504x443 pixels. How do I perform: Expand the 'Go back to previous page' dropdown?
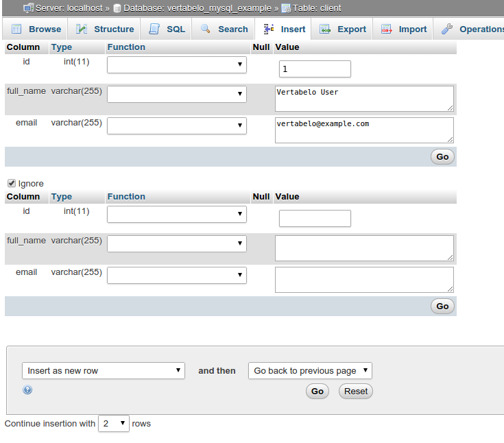[x=310, y=371]
